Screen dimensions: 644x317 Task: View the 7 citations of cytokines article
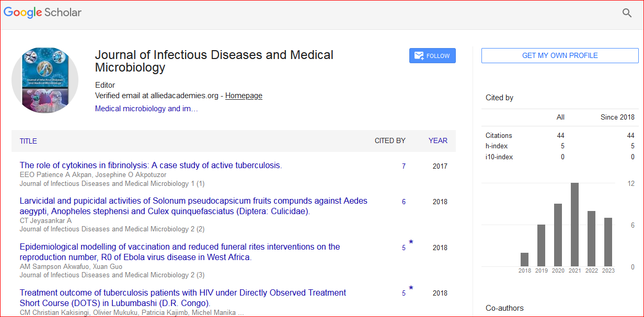click(x=404, y=166)
